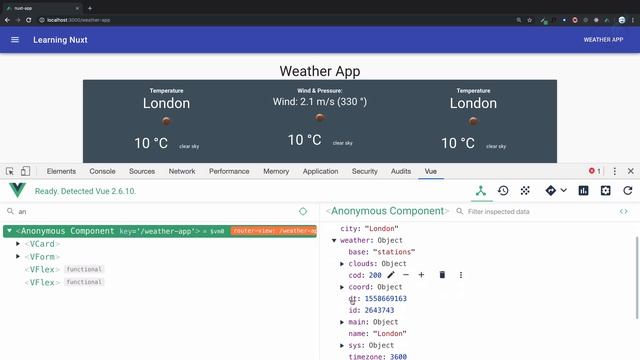This screenshot has width=640, height=360.
Task: Click the dt value 1558669163
Action: 386,298
